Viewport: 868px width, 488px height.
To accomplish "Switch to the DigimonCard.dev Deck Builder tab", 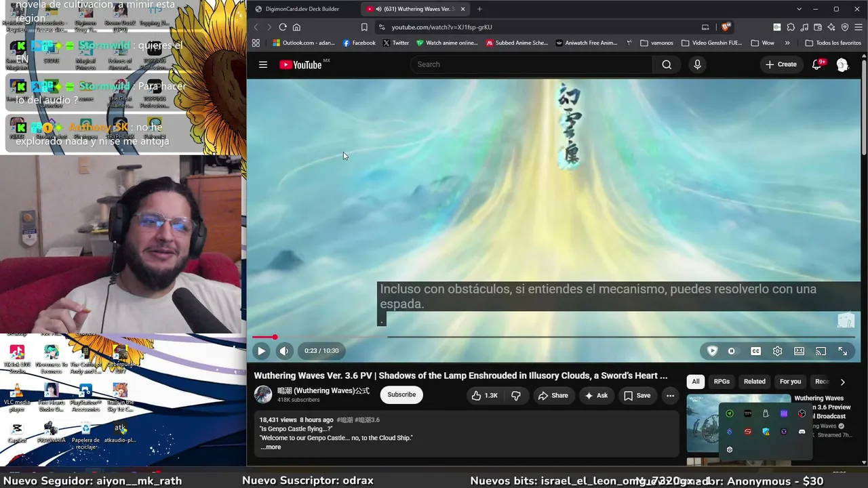I will pyautogui.click(x=302, y=9).
